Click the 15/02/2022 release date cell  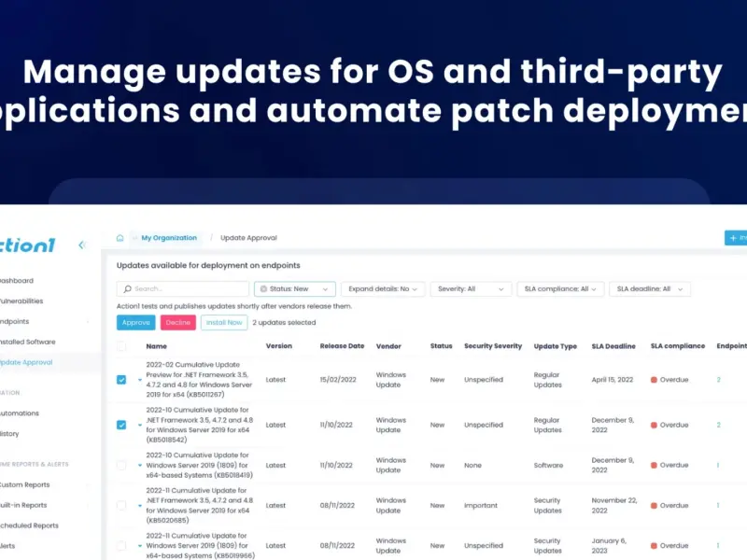[x=338, y=380]
